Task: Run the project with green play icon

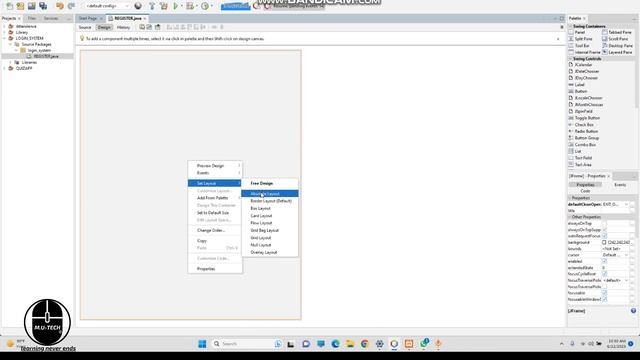Action: [x=176, y=6]
